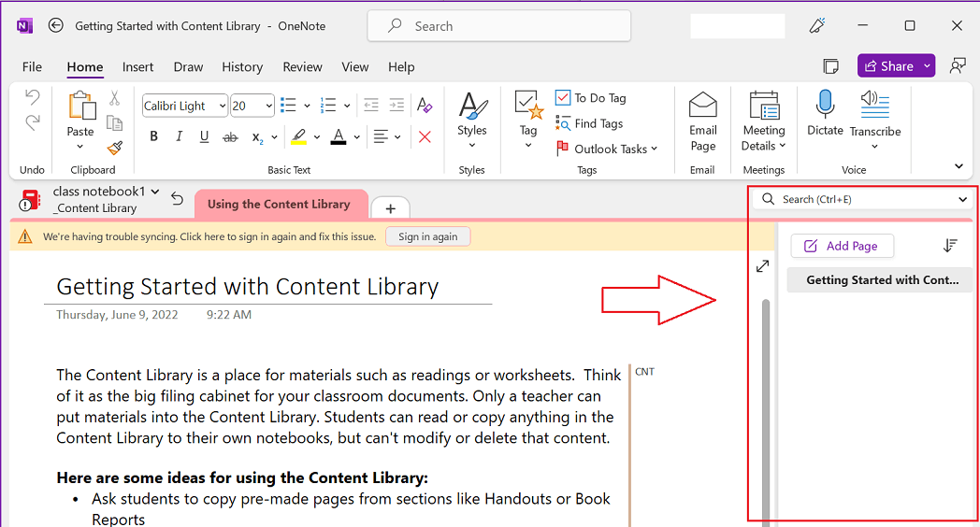This screenshot has height=527, width=980.
Task: Apply subscript formatting
Action: point(257,138)
